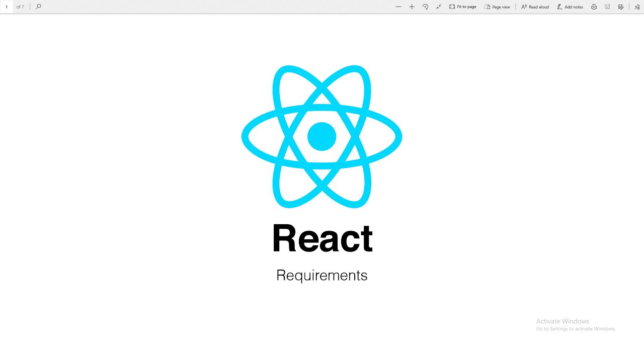Viewport: 644px width, 362px height.
Task: Click the Save disk icon
Action: click(607, 7)
